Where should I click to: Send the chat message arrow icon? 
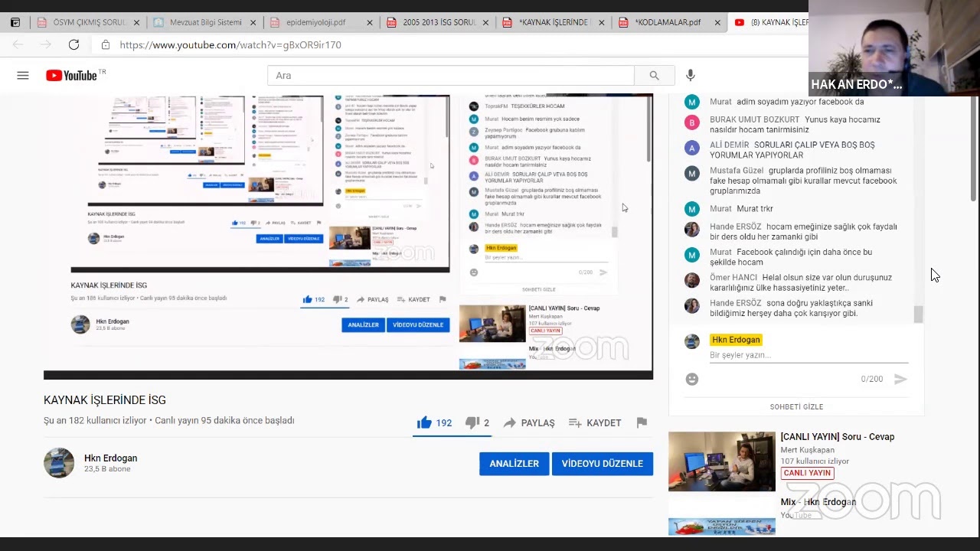pyautogui.click(x=900, y=379)
